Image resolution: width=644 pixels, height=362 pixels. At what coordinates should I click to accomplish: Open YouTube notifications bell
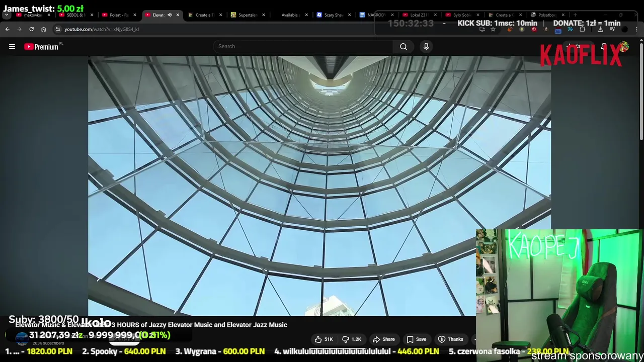(x=604, y=47)
